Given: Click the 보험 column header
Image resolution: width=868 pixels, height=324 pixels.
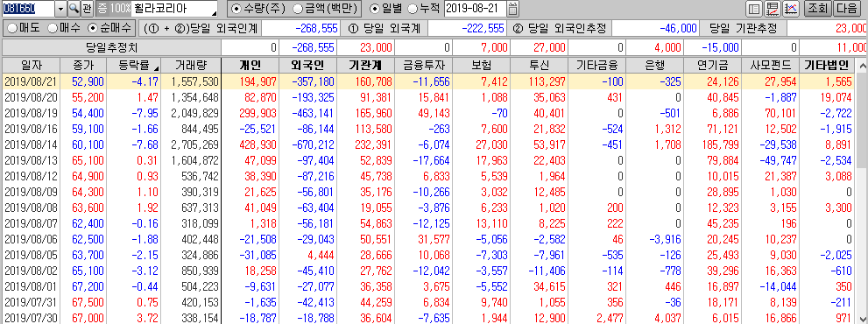Looking at the screenshot, I should pos(482,66).
